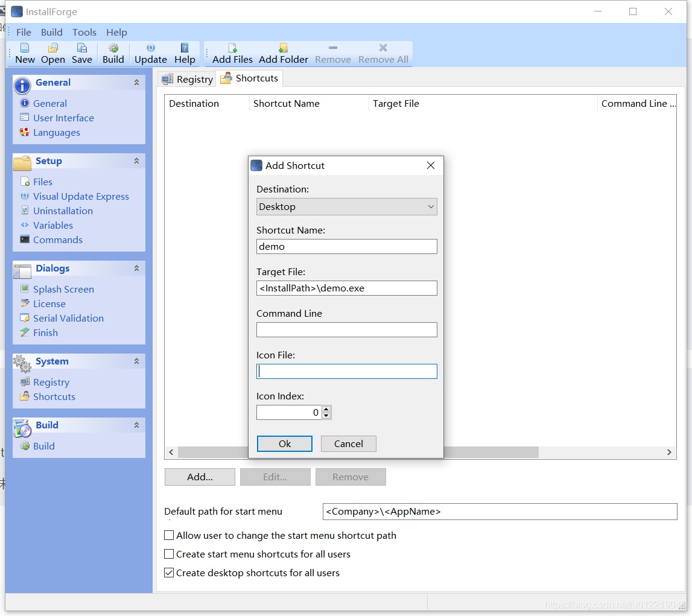Open Registry under System in sidebar

[x=51, y=382]
